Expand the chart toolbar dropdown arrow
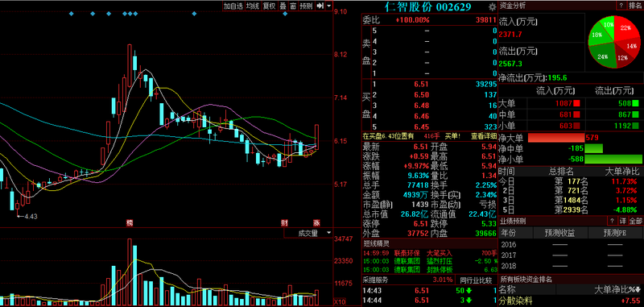This screenshot has height=307, width=644. 330,6
